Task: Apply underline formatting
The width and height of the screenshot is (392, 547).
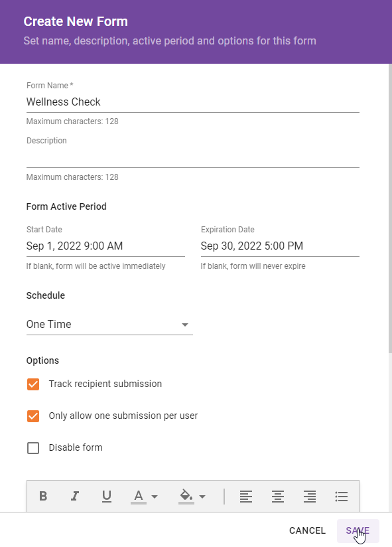Action: click(x=107, y=496)
